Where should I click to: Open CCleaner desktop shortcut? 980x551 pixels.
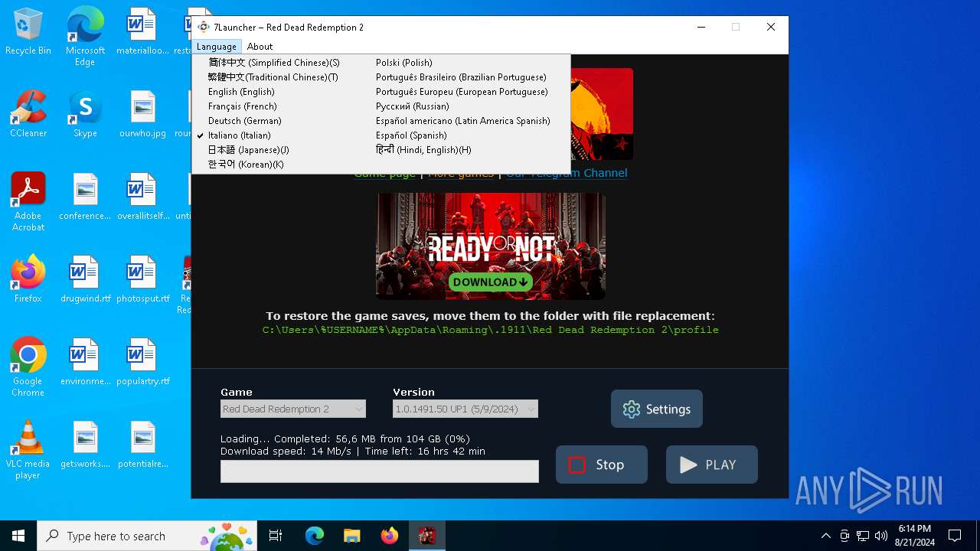point(28,115)
